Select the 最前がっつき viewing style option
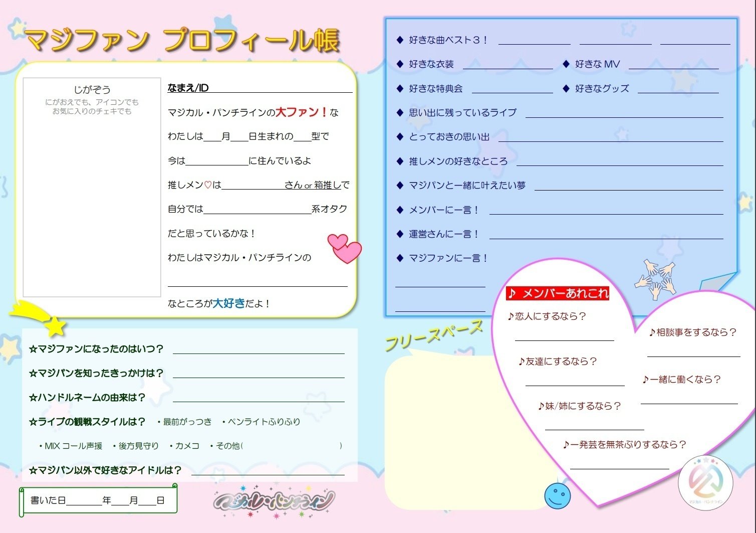756x533 pixels. 184,422
